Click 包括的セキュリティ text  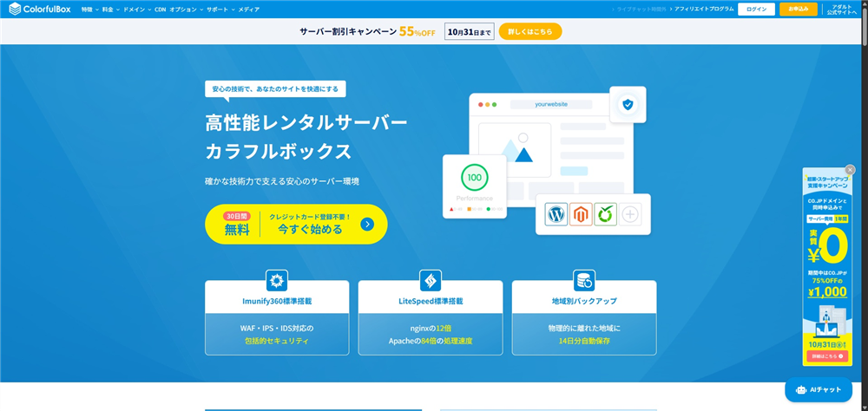click(277, 341)
